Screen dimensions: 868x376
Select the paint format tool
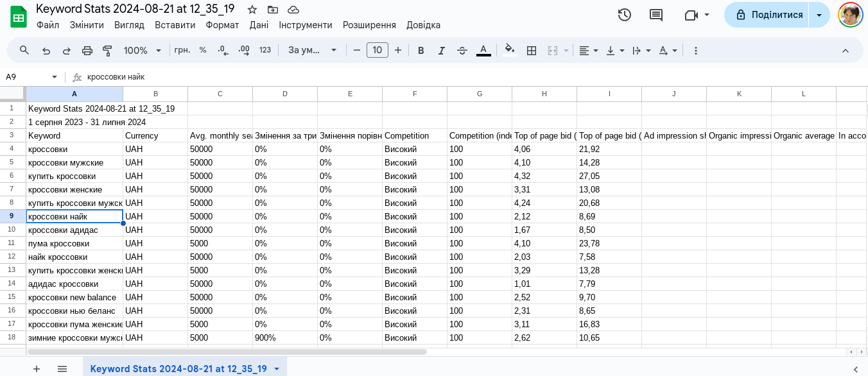coord(107,51)
